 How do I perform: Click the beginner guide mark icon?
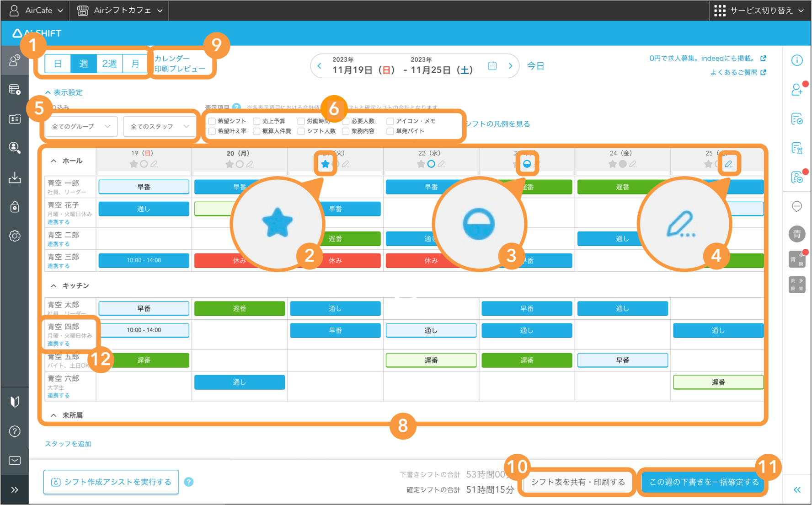pos(15,402)
